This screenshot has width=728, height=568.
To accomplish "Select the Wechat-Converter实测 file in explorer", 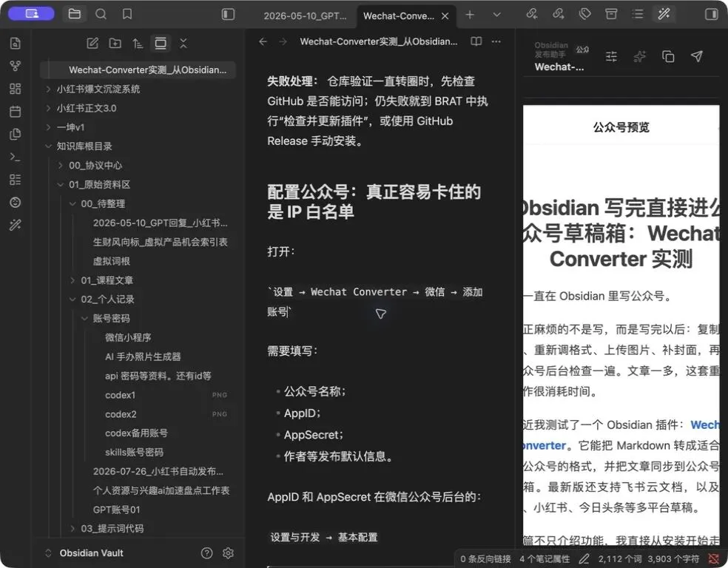I will click(138, 70).
